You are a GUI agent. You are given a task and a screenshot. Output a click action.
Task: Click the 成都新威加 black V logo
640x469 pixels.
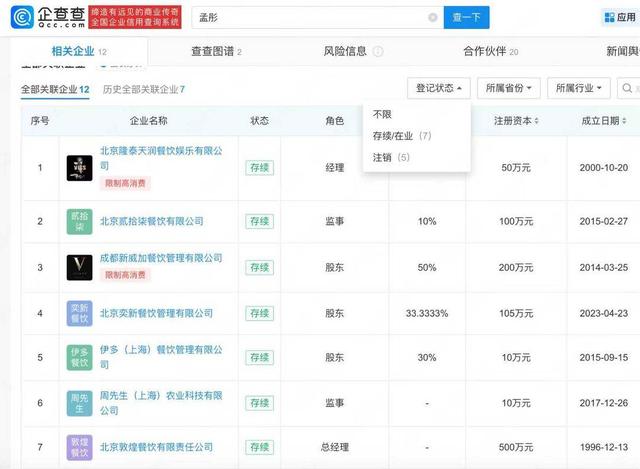pos(80,267)
